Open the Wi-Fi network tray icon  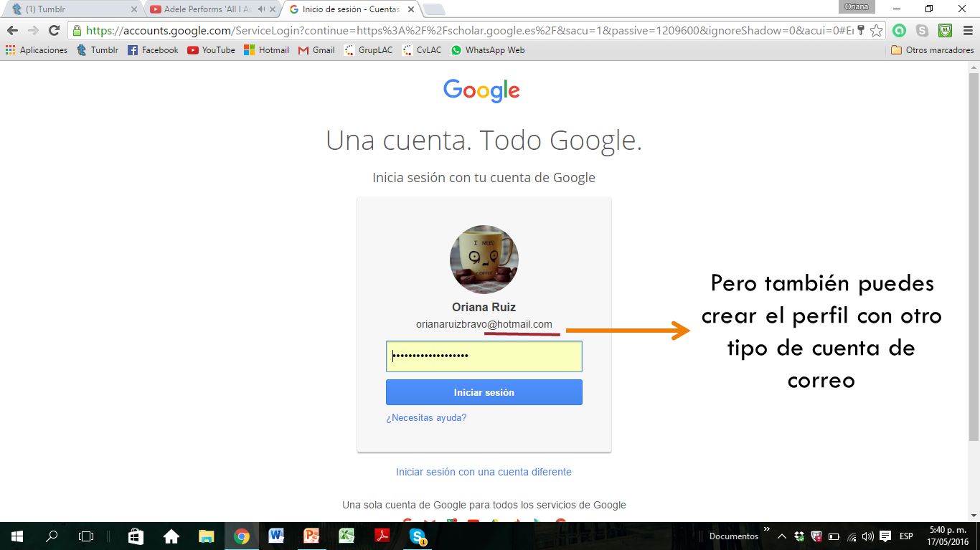coord(852,536)
